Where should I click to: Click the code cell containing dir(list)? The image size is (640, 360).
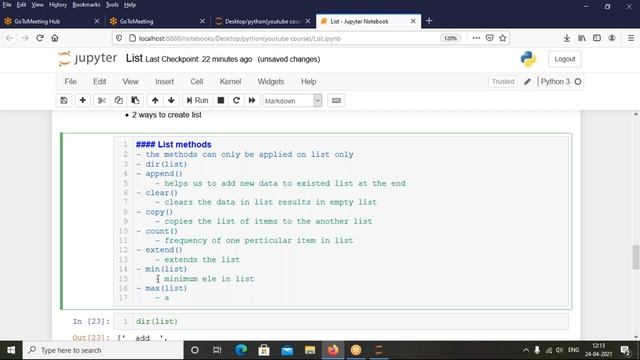[x=341, y=322]
